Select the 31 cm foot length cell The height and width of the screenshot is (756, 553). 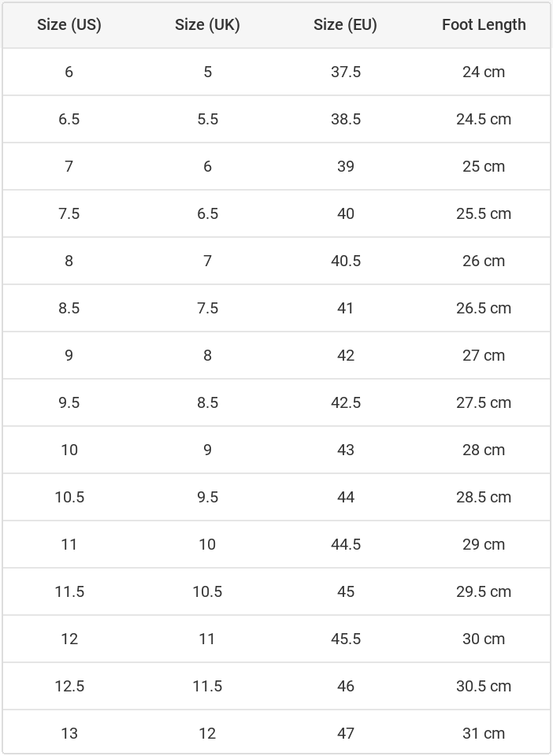click(x=484, y=733)
